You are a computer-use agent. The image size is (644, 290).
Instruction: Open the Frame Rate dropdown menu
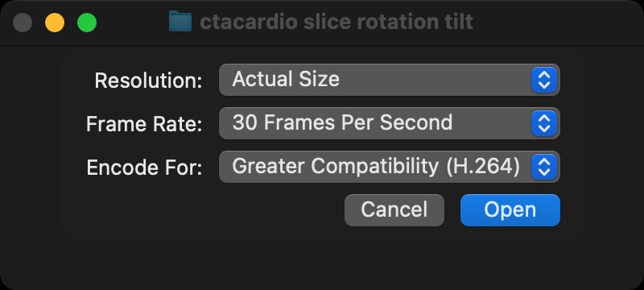tap(390, 123)
